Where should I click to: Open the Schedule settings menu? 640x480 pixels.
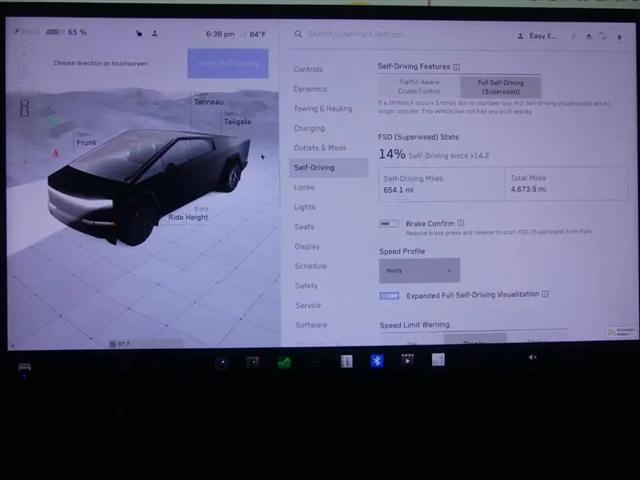click(x=311, y=266)
